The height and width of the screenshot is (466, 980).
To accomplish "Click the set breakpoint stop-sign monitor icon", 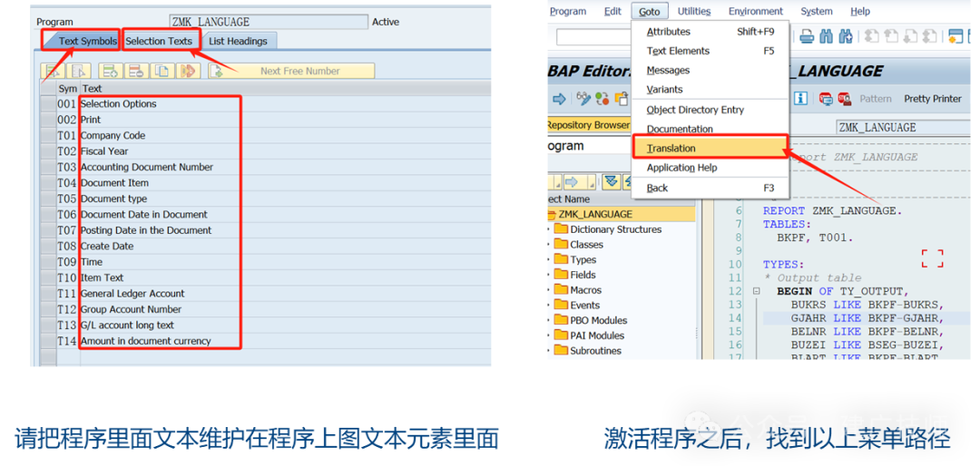I will click(827, 99).
